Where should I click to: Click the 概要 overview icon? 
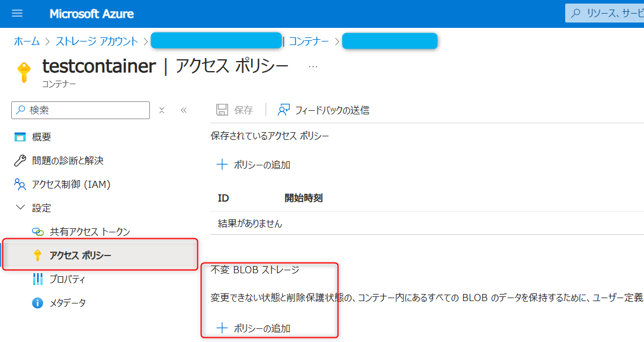(x=20, y=137)
